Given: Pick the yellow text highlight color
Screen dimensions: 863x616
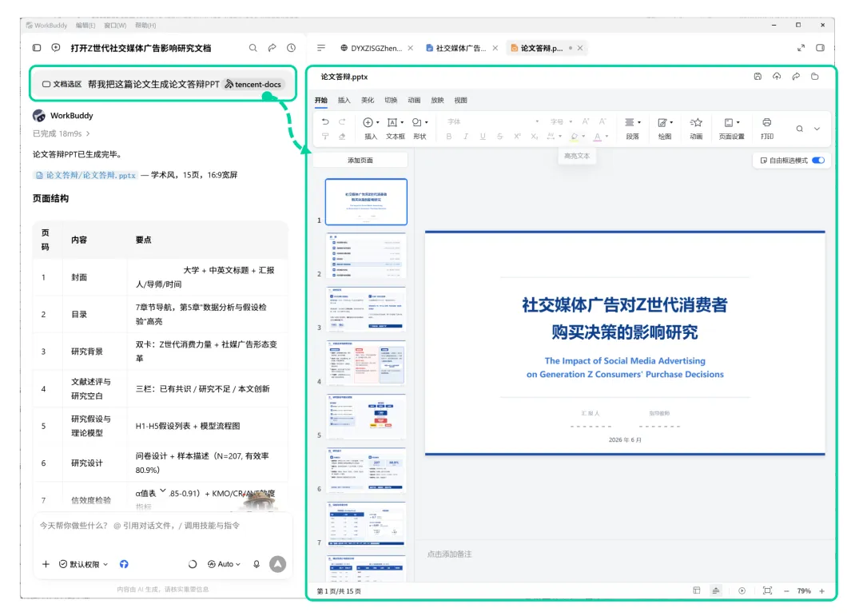Looking at the screenshot, I should coord(574,137).
